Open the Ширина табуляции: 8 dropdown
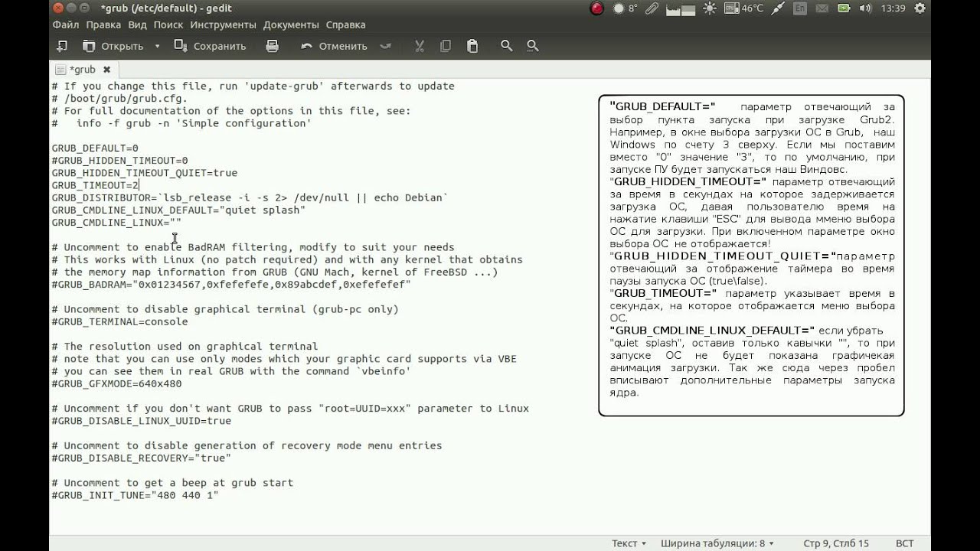 tap(717, 543)
